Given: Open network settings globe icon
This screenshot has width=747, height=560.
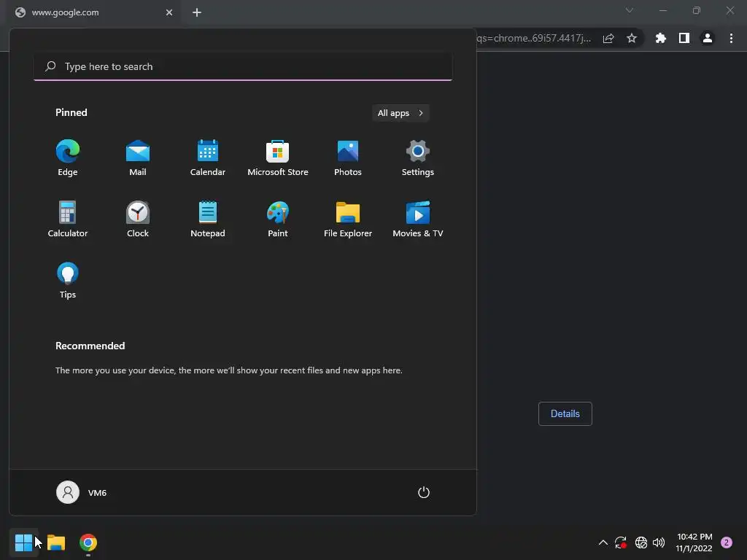Looking at the screenshot, I should 641,542.
